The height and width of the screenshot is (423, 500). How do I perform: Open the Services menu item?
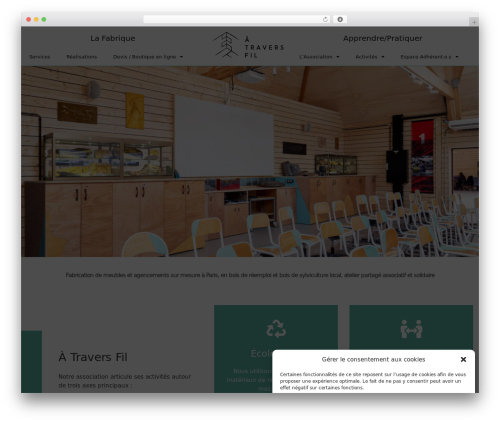pyautogui.click(x=40, y=57)
